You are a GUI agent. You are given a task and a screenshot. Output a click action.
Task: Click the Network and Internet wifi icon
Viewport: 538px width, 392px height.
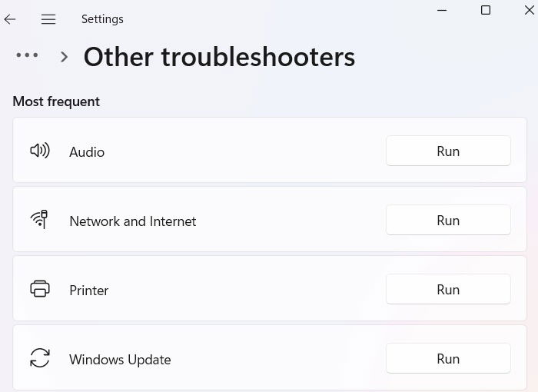[39, 219]
